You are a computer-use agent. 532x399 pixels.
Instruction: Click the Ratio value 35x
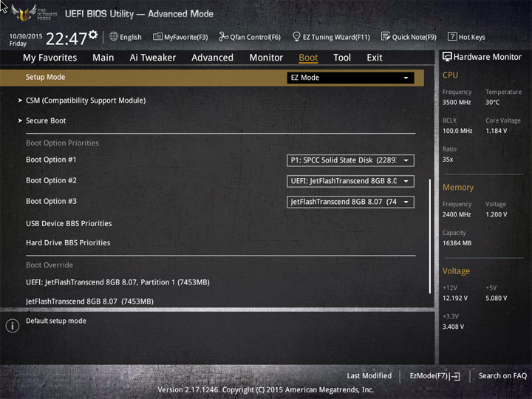[448, 159]
